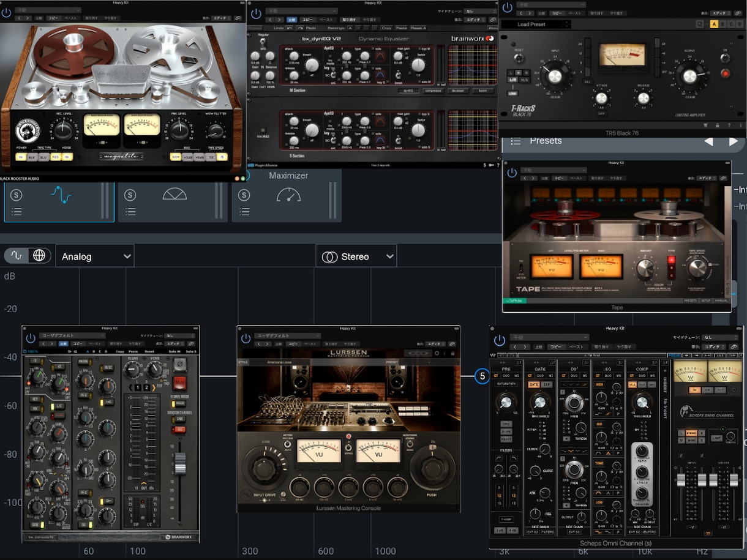Select the compressor mode tab in bx_dynEQ
Screen dimensions: 747x560
(433, 90)
